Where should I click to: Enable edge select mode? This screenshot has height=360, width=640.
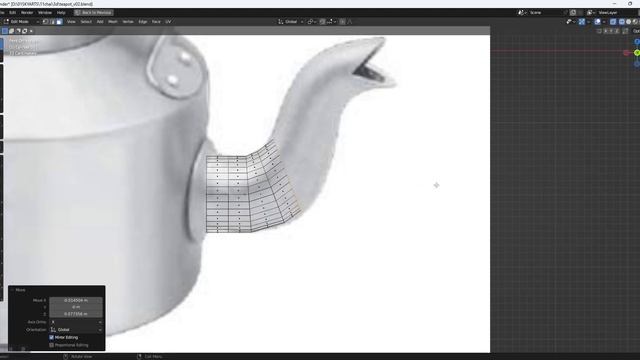click(52, 22)
